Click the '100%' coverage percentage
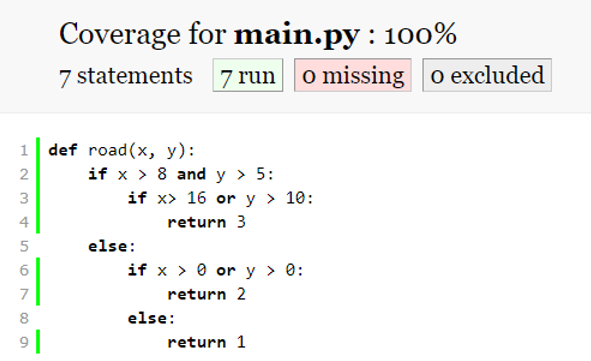This screenshot has height=361, width=591. click(x=420, y=34)
